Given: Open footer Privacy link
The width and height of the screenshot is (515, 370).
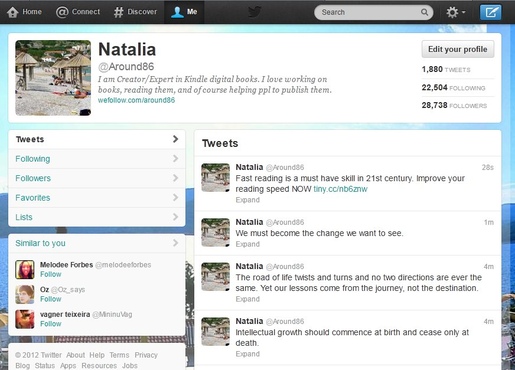Looking at the screenshot, I should (146, 355).
